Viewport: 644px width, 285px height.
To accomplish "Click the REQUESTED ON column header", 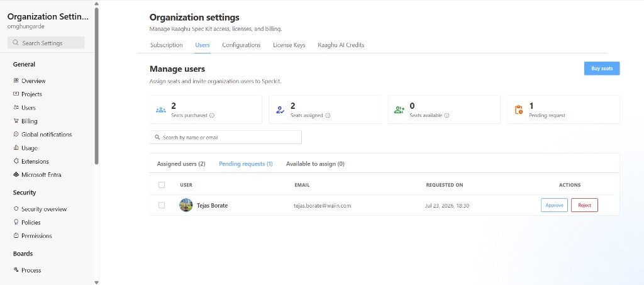I will pyautogui.click(x=445, y=185).
